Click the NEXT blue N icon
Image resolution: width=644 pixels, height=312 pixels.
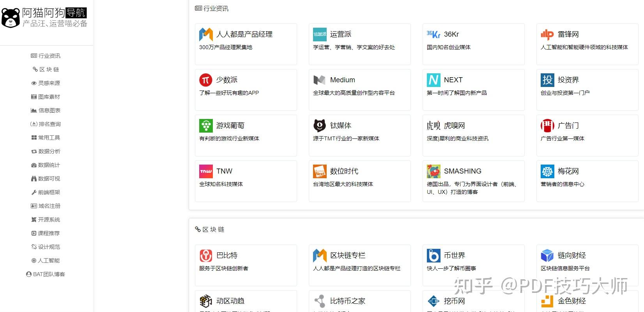click(x=433, y=80)
